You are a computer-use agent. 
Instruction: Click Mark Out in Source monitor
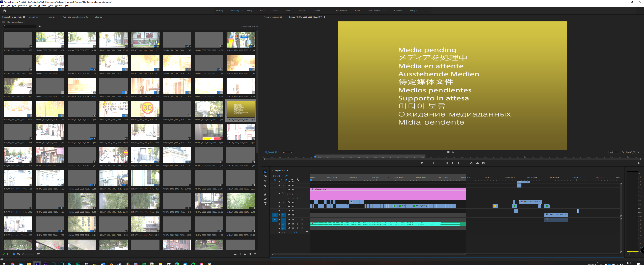pyautogui.click(x=434, y=163)
